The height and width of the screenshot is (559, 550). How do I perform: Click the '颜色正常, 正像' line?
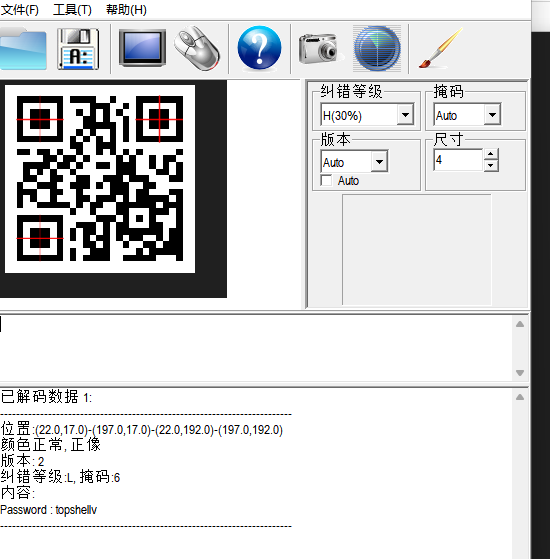(51, 445)
